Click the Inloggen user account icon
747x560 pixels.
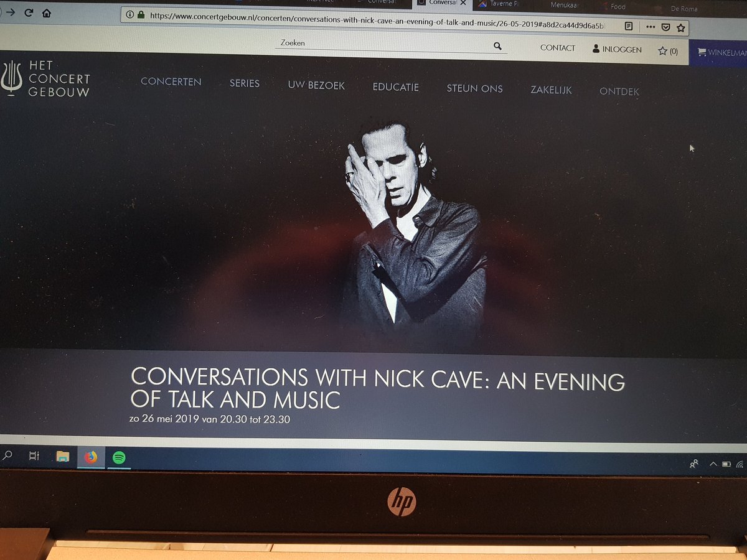(597, 48)
